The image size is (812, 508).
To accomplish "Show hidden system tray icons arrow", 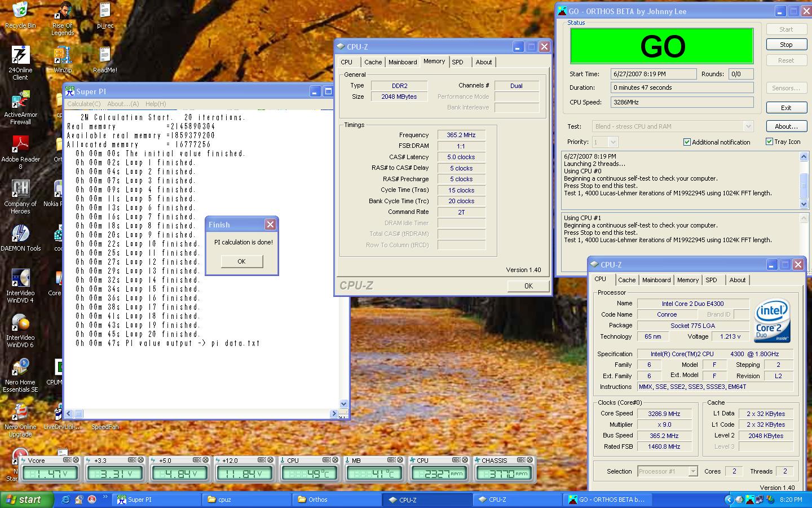I will (729, 500).
